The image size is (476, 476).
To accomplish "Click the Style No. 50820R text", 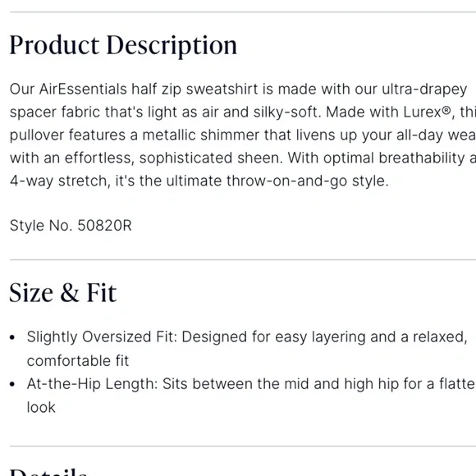I will 71,226.
